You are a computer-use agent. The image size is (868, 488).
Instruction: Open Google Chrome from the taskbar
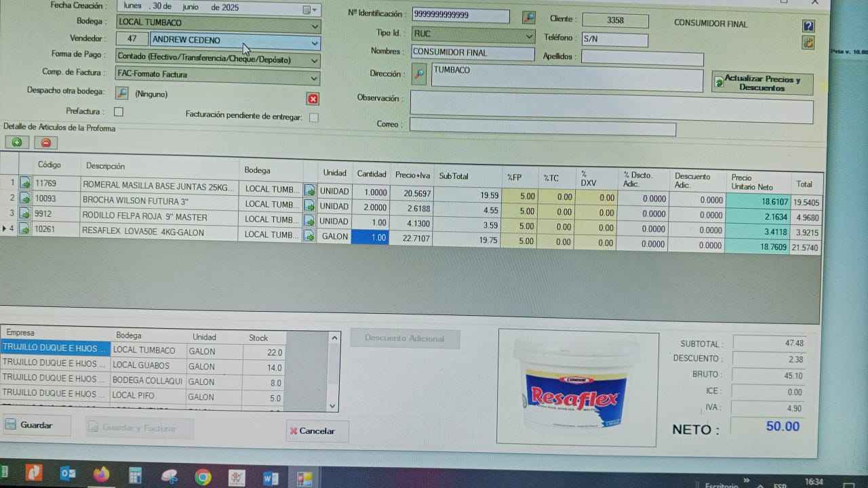(203, 477)
